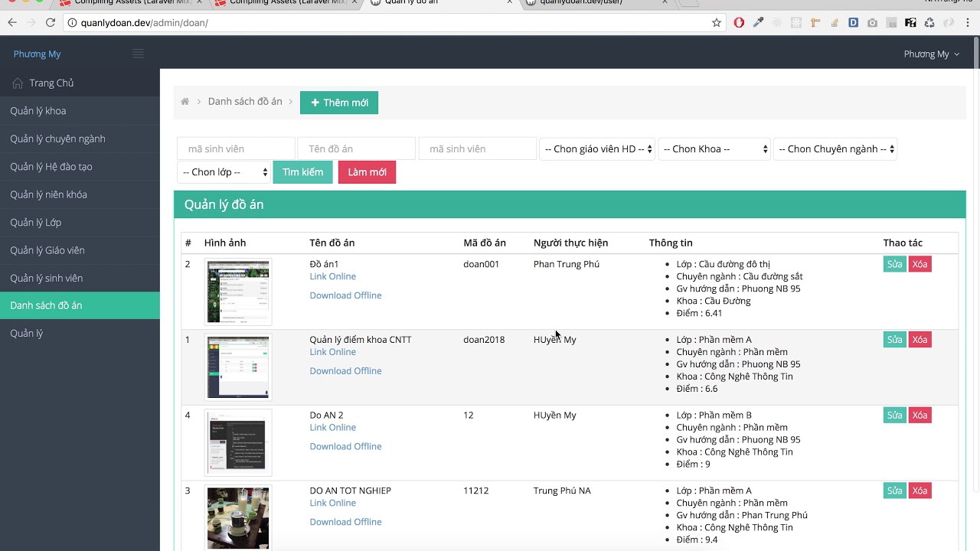The height and width of the screenshot is (551, 980).
Task: Click Download Offline for Do AN 2
Action: point(345,446)
